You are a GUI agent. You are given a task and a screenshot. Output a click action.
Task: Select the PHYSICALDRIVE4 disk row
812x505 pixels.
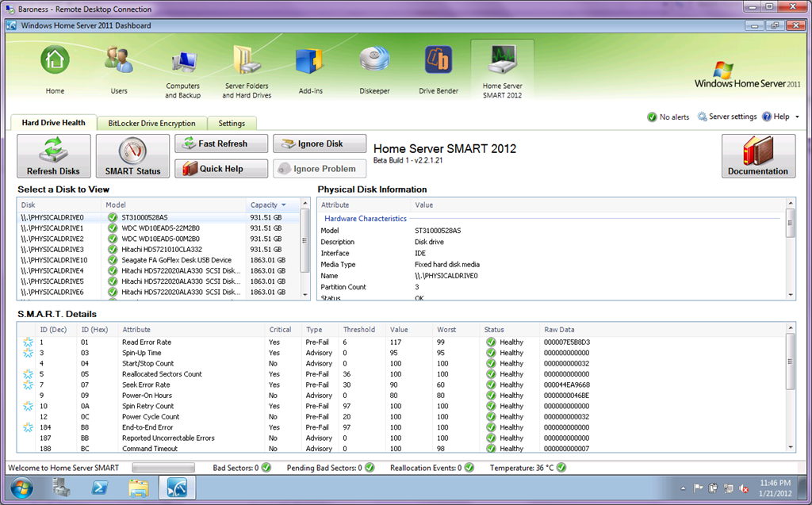tap(159, 270)
